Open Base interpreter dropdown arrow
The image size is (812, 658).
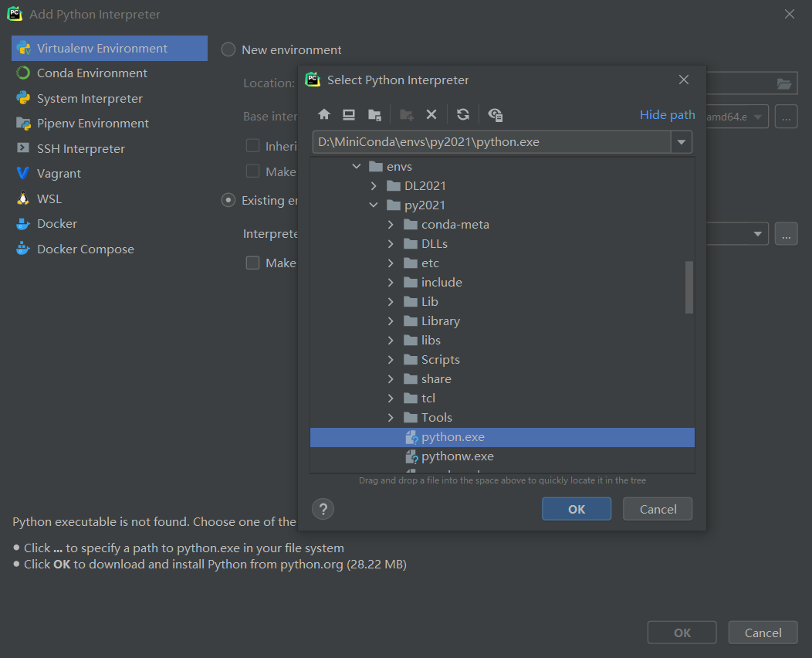point(758,117)
